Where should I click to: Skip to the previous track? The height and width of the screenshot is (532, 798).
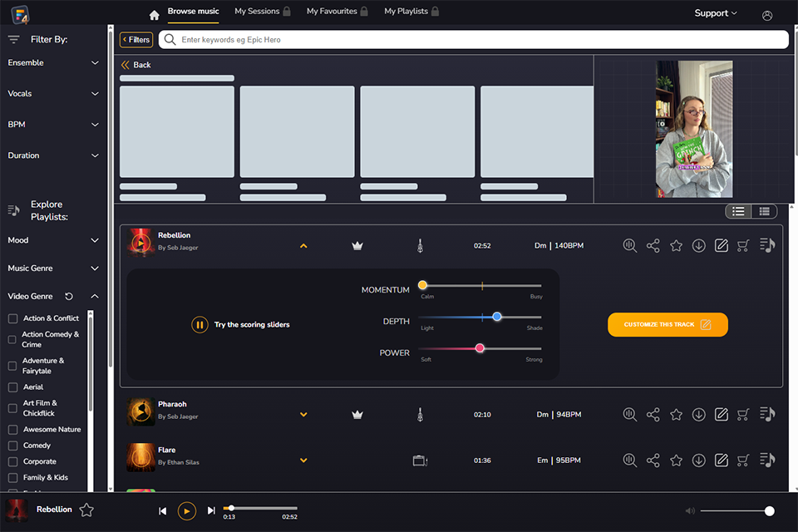tap(162, 510)
